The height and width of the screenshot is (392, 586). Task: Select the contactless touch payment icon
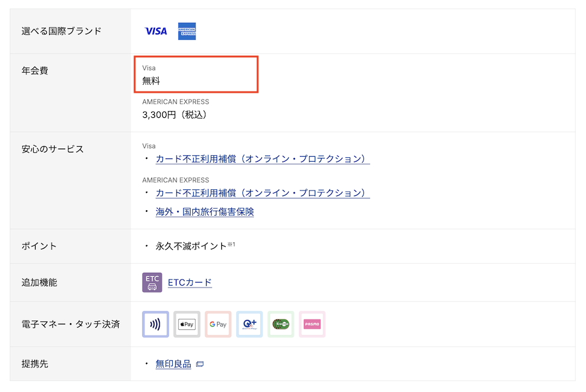pos(155,324)
